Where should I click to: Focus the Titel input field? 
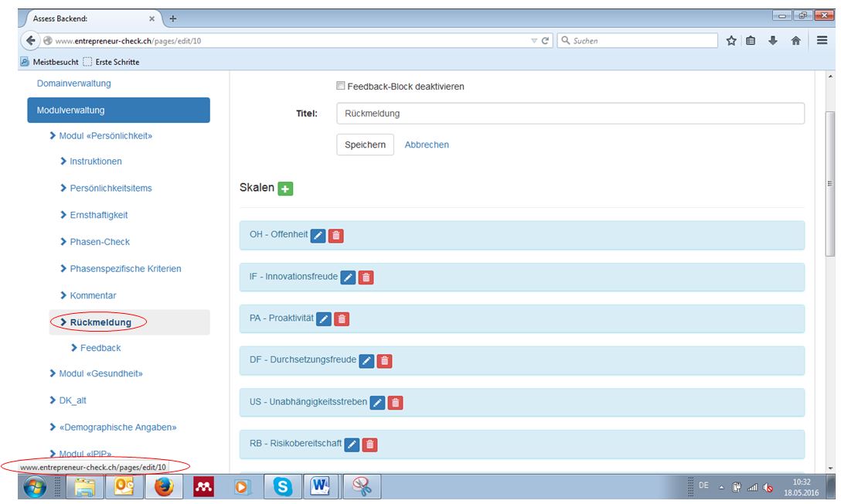click(570, 114)
